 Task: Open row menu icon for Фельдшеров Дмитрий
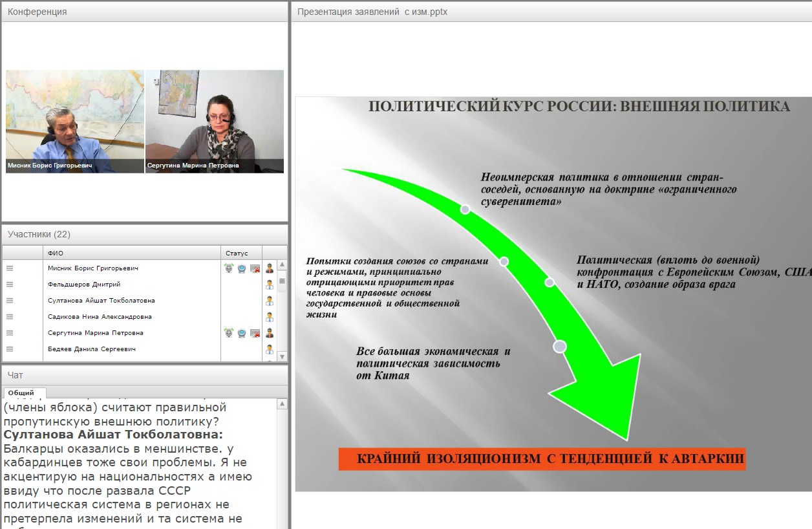(10, 285)
